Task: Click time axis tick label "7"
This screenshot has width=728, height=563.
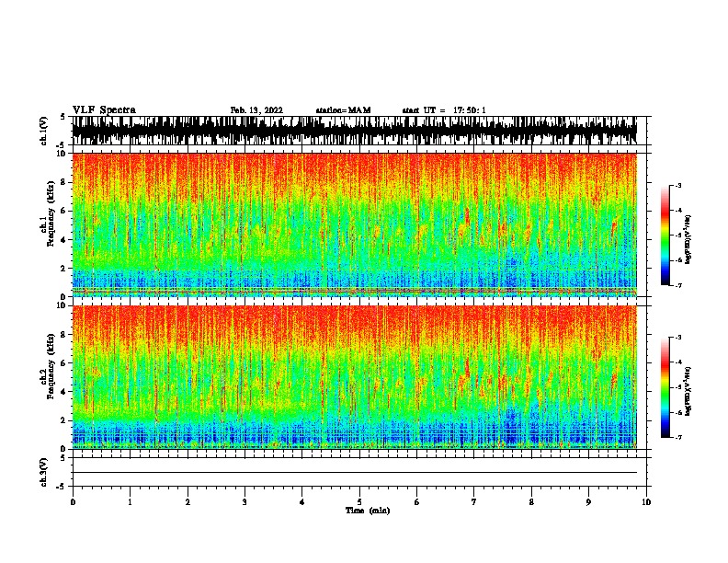Action: (x=474, y=502)
